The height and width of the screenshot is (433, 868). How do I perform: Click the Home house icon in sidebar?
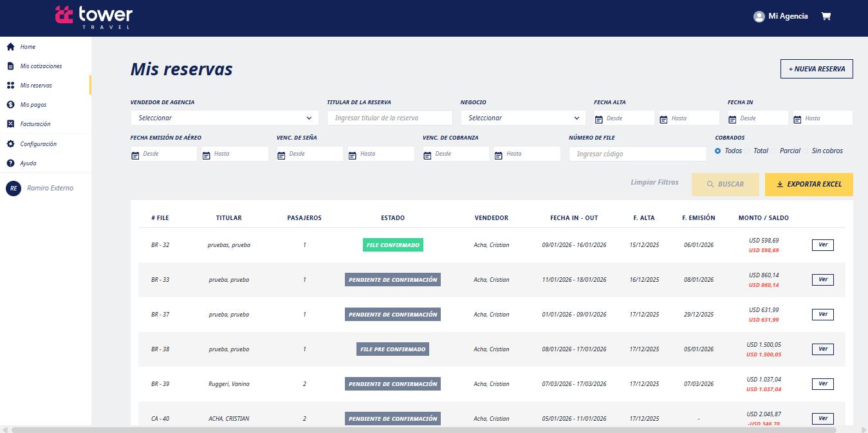click(x=10, y=47)
